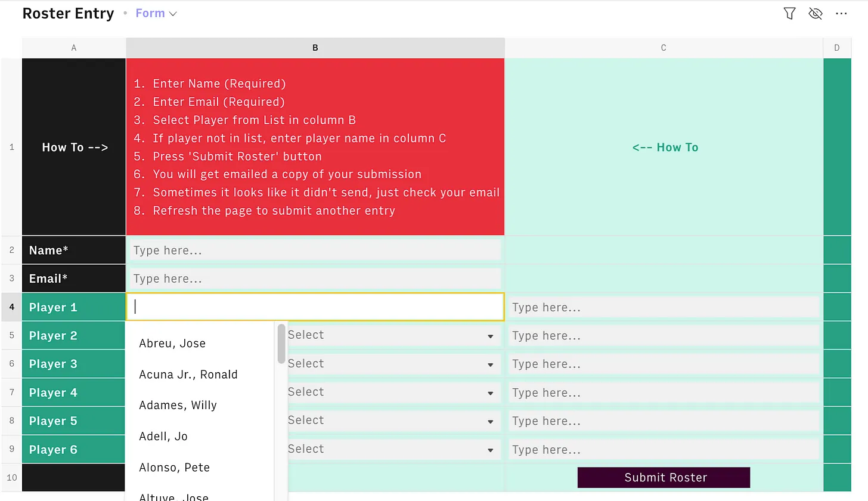Click the 'Name*' label cell
The width and height of the screenshot is (868, 501).
74,250
